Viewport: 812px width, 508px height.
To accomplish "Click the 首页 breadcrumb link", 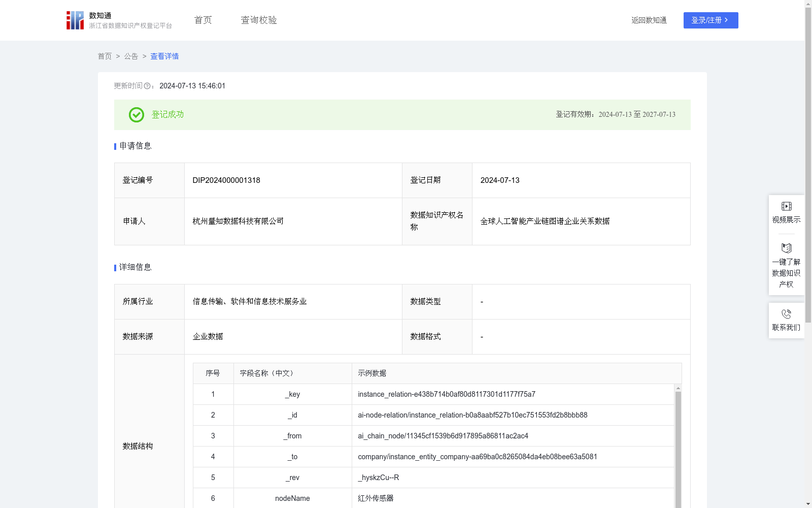I will click(105, 56).
